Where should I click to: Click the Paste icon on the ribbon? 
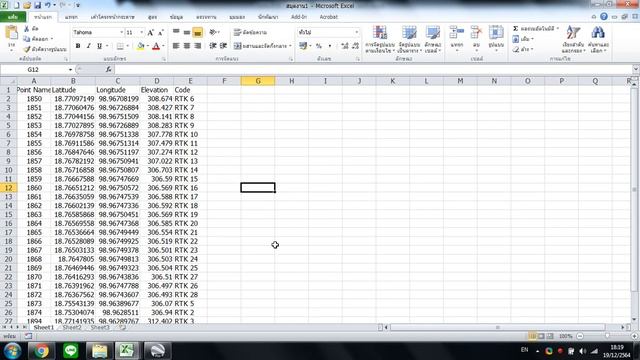point(11,33)
